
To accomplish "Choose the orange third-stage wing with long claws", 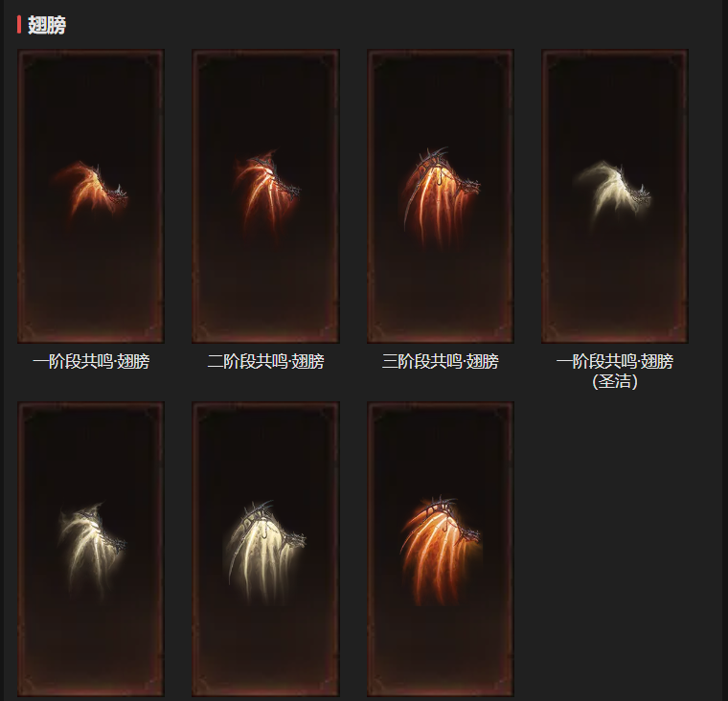I will 440,197.
